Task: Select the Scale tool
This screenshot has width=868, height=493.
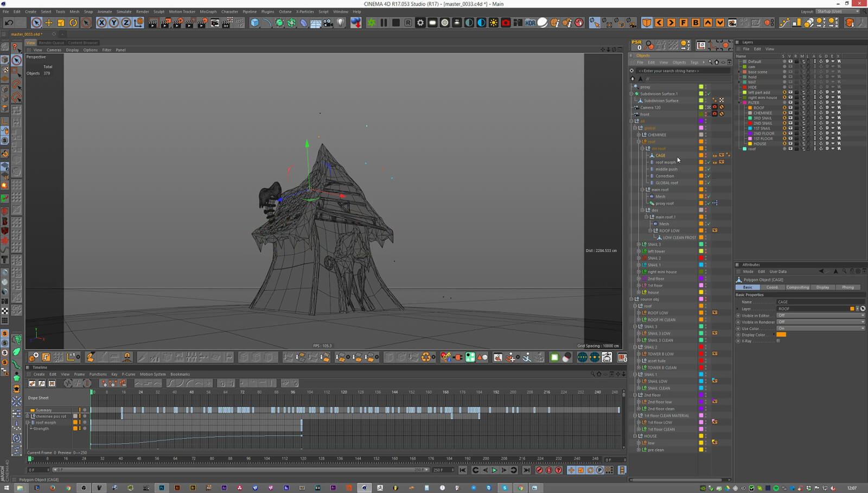Action: (61, 23)
